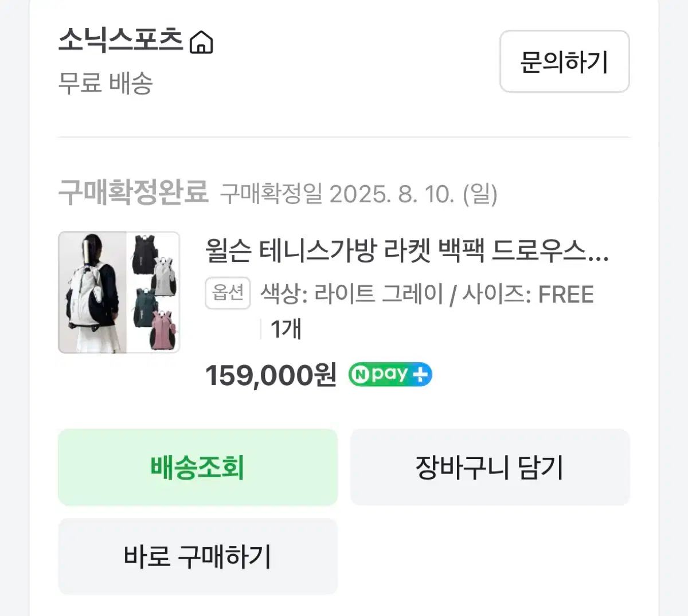Image resolution: width=688 pixels, height=616 pixels.
Task: Click the pink backpack in the thumbnail
Action: click(x=164, y=329)
